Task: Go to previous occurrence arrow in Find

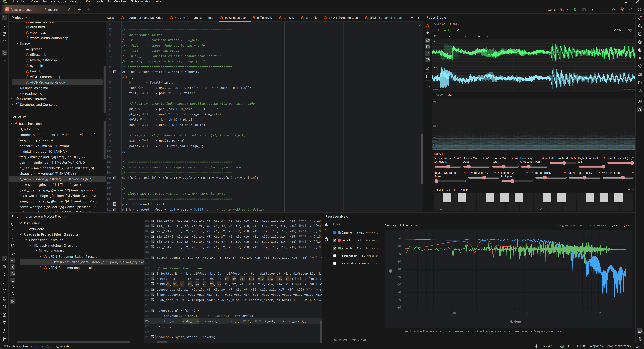Action: tap(13, 231)
